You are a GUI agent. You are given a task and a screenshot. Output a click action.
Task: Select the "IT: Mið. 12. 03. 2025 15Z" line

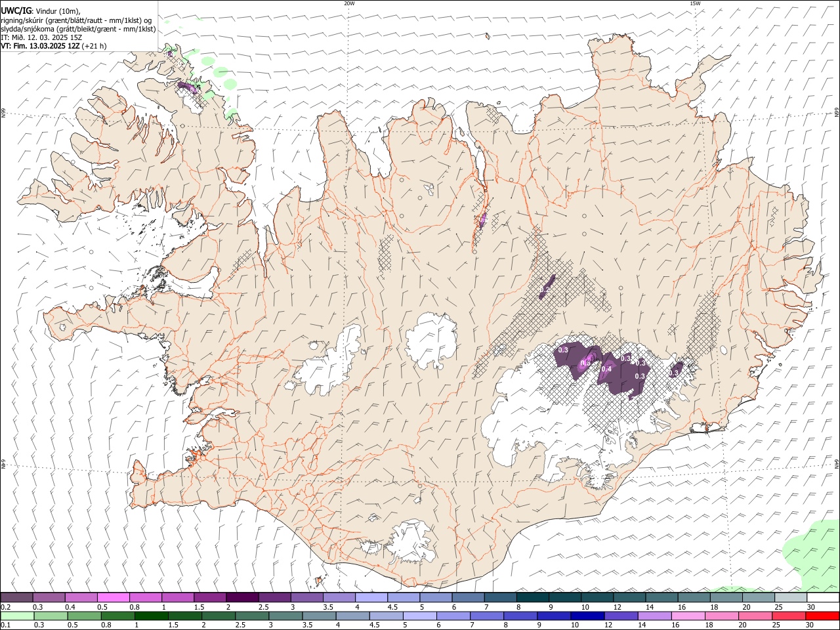[41, 37]
